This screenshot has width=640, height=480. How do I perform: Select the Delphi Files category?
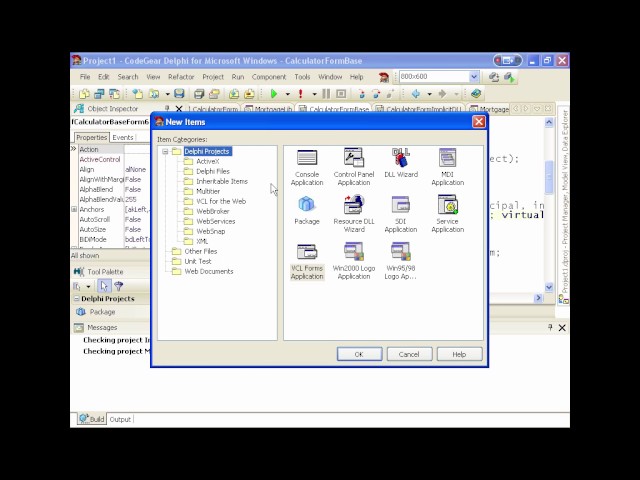click(x=213, y=171)
